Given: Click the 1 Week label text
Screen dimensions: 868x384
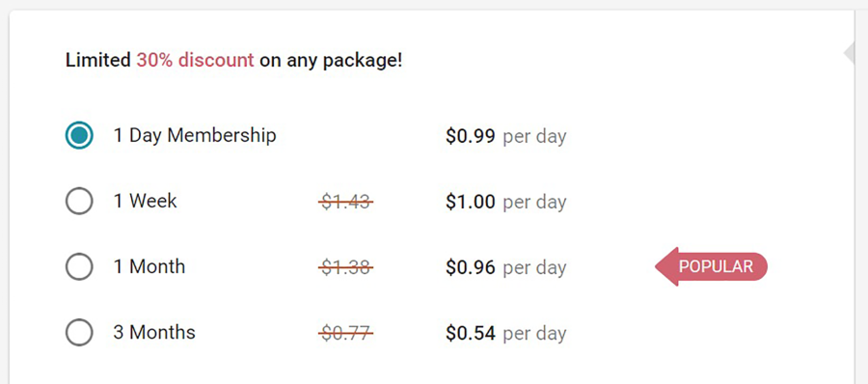Looking at the screenshot, I should tap(145, 201).
